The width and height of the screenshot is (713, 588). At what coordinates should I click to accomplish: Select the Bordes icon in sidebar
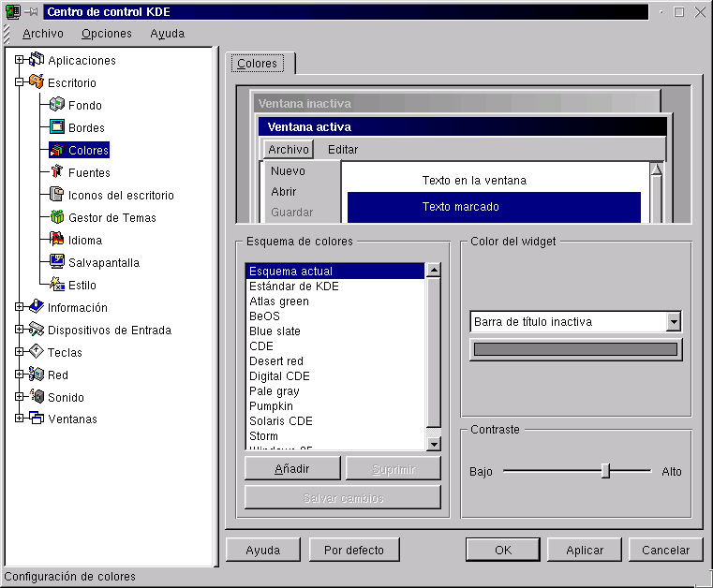tap(56, 127)
